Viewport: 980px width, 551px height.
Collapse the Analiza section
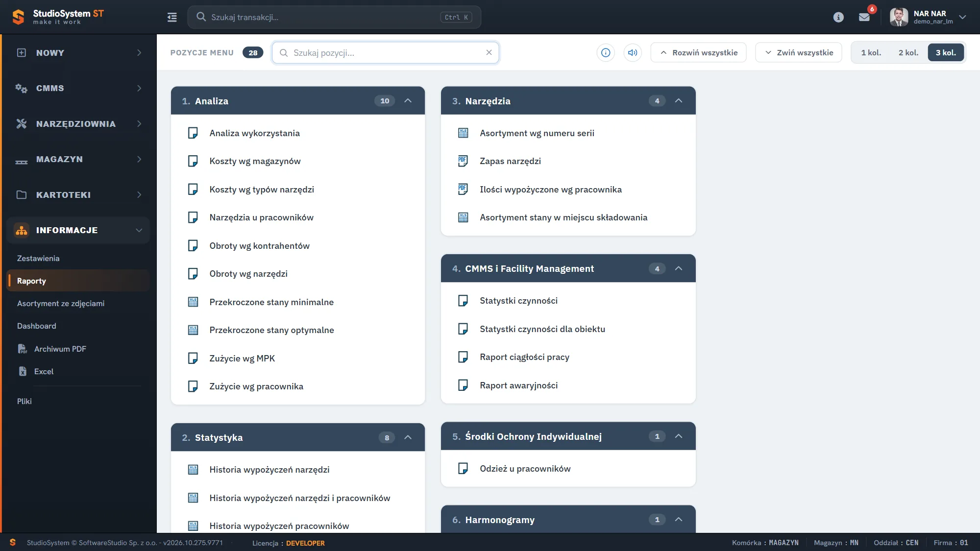(408, 101)
